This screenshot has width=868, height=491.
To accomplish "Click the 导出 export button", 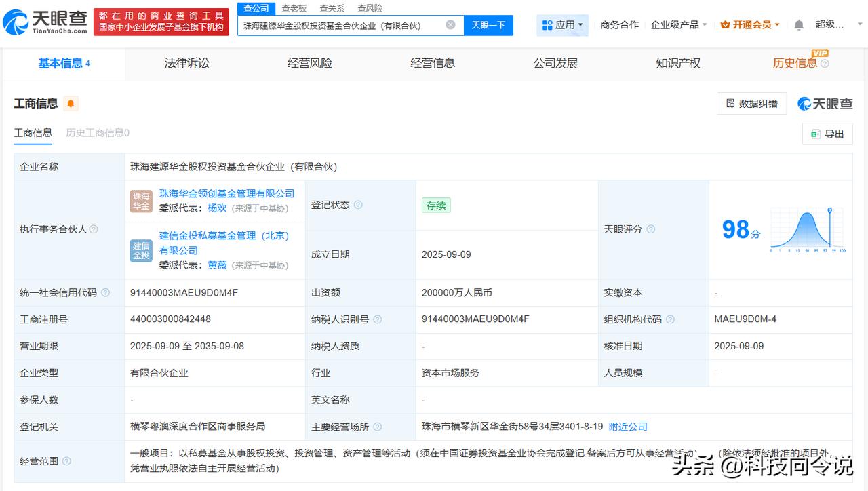I will (827, 134).
